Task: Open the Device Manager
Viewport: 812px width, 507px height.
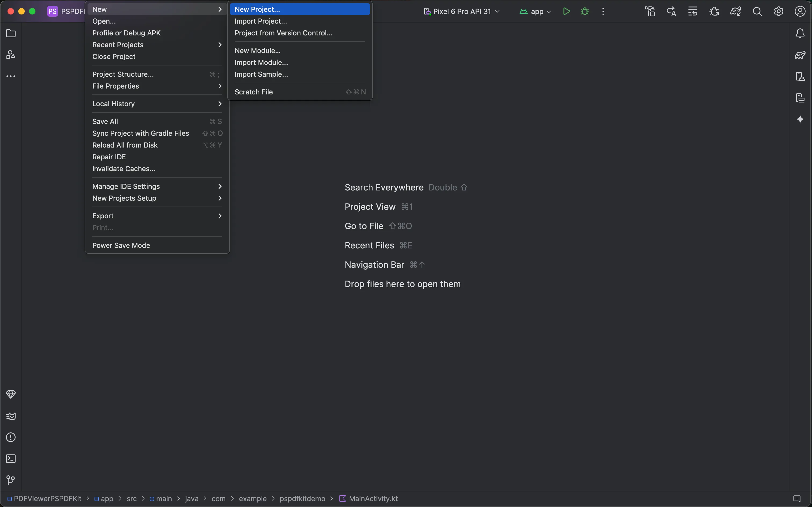Action: point(800,76)
